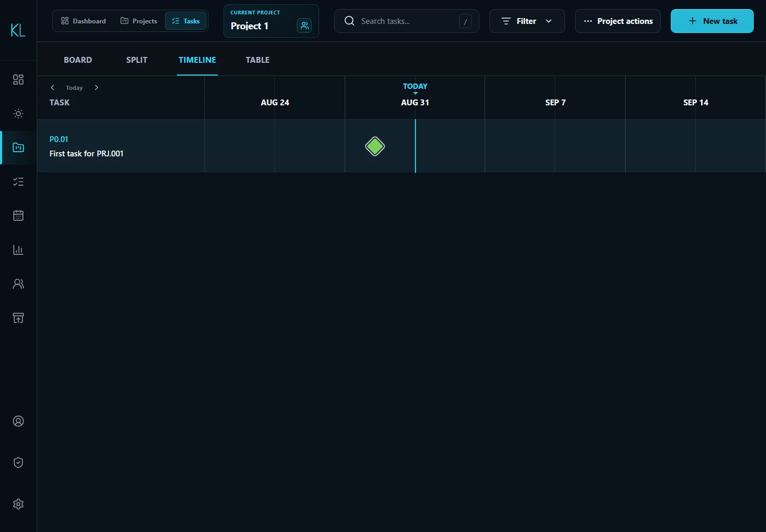The height and width of the screenshot is (532, 766).
Task: Click the sun icon in sidebar
Action: tap(18, 113)
